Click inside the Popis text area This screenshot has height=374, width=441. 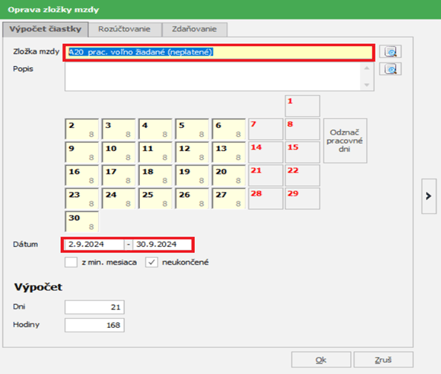tap(213, 76)
